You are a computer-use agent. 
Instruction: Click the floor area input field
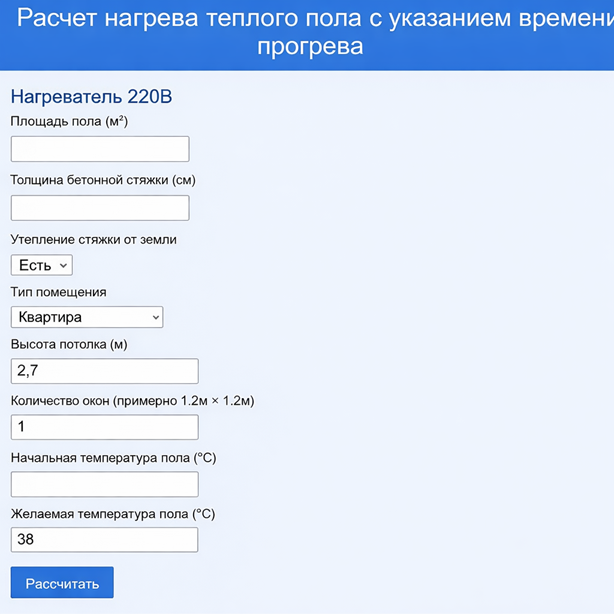pyautogui.click(x=100, y=149)
